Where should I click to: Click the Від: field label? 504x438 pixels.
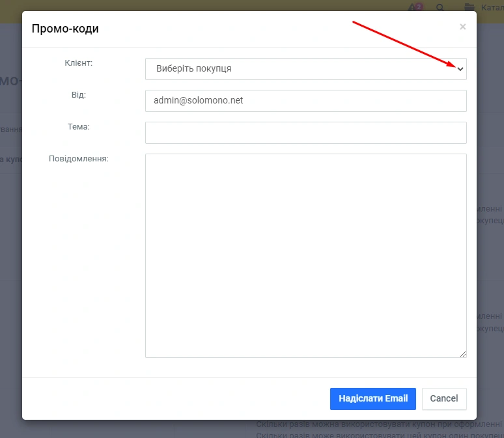pos(79,95)
